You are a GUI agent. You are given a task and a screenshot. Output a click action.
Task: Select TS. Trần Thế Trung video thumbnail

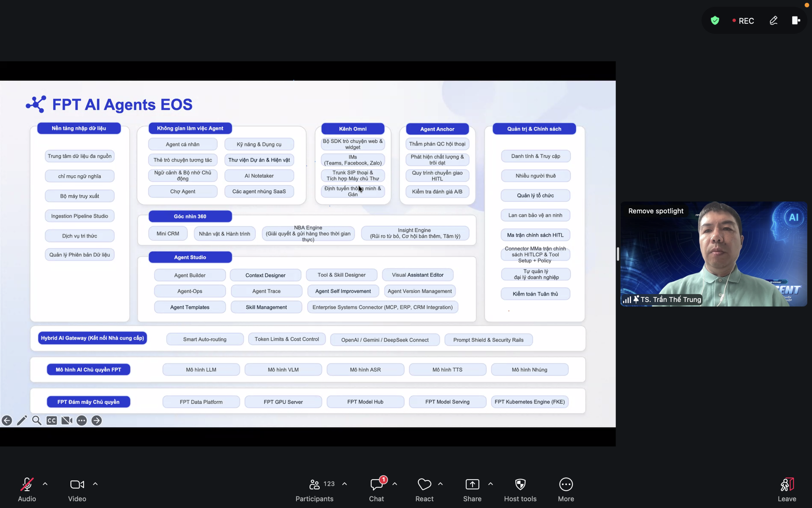coord(714,254)
